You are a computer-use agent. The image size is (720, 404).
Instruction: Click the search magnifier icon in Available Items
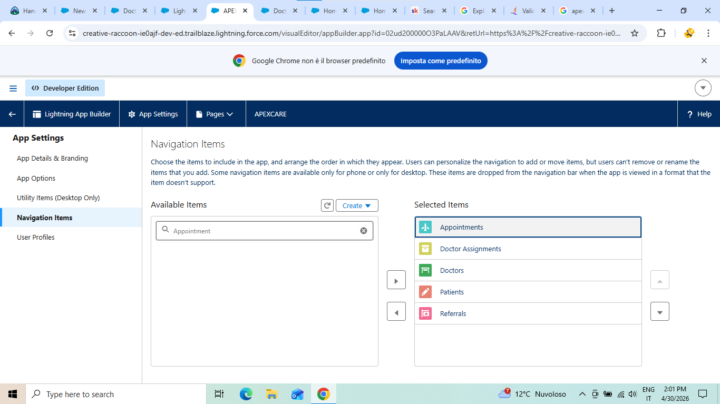coord(165,230)
